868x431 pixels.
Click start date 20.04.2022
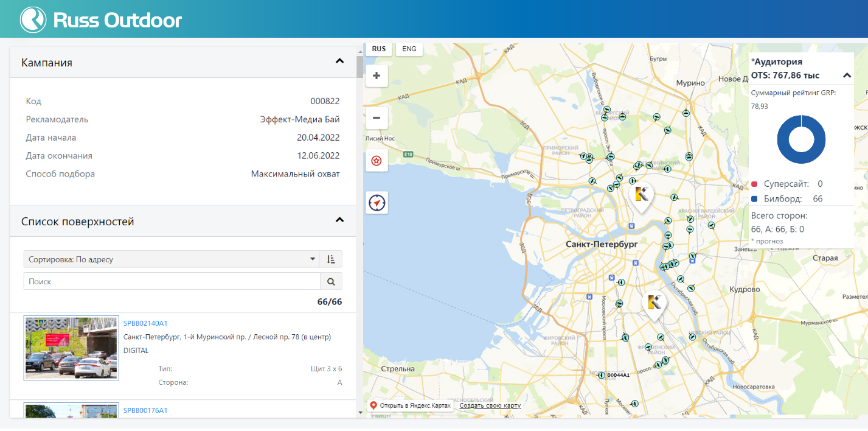click(x=318, y=138)
